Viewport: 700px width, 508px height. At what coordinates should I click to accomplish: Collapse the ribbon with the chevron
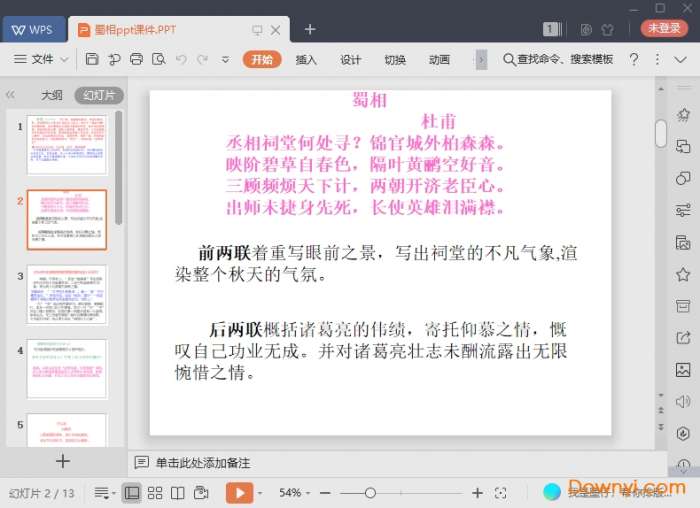680,59
